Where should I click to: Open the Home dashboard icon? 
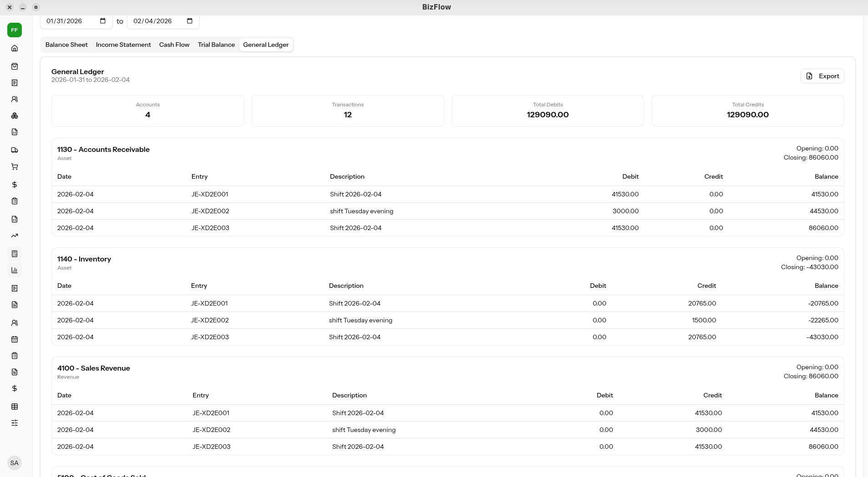[x=15, y=48]
